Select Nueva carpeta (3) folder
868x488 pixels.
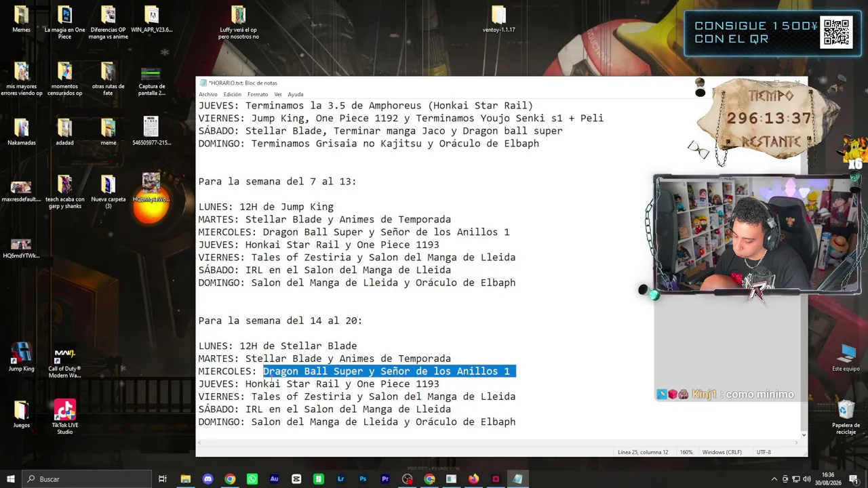(x=108, y=192)
